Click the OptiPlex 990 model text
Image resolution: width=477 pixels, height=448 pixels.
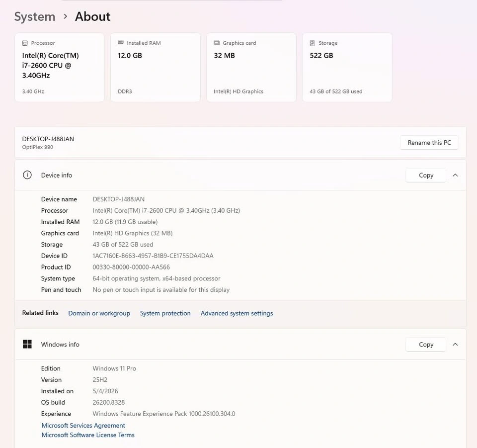(38, 147)
